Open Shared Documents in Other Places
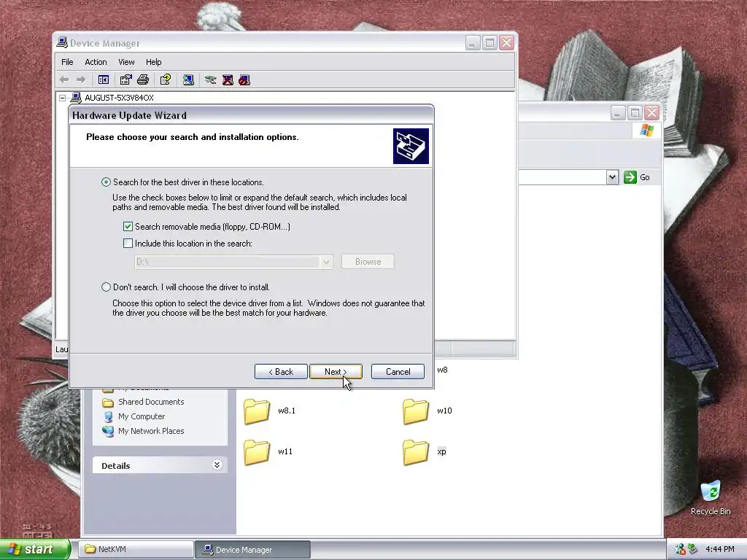 pos(150,402)
